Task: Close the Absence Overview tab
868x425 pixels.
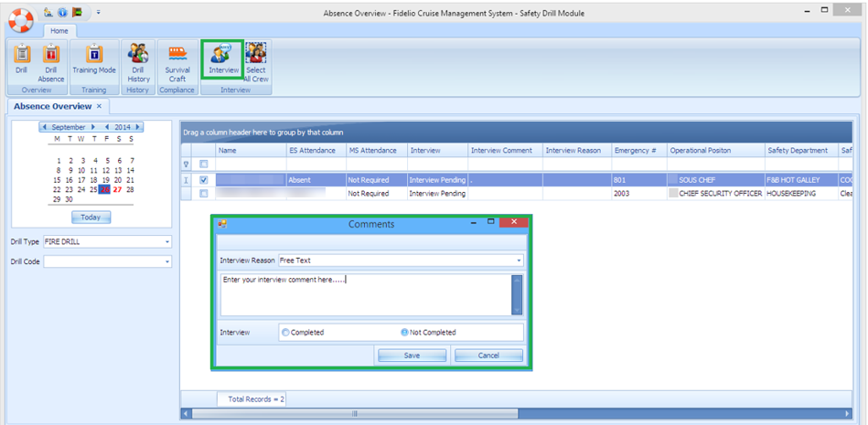Action: (x=99, y=106)
